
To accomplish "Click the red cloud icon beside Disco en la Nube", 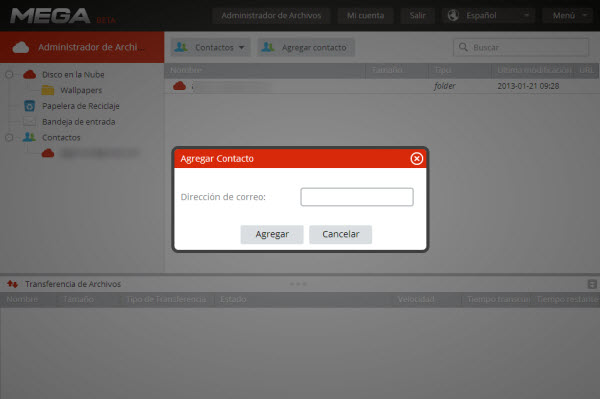I will (29, 75).
